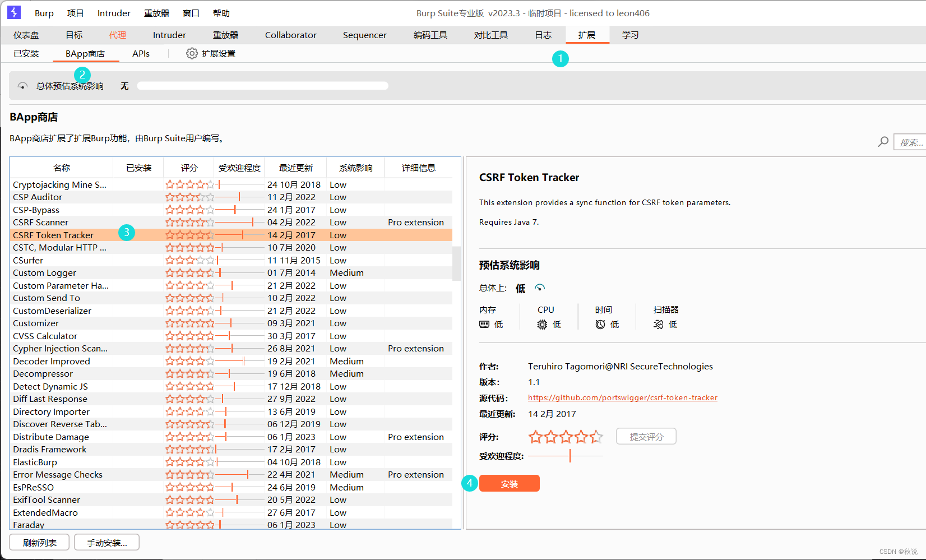Switch to the Collaborator tab

pos(291,35)
